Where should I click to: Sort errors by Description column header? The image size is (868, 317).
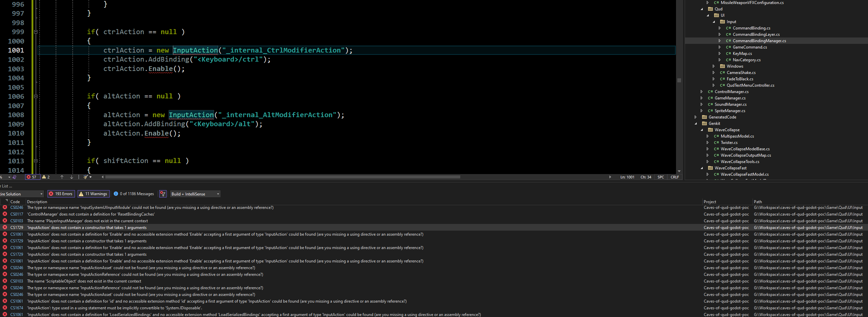click(37, 202)
